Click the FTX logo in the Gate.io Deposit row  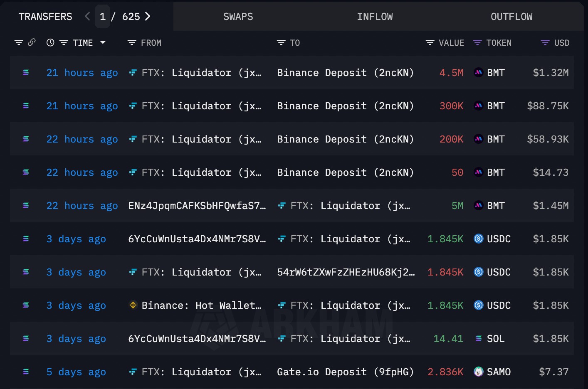click(133, 372)
